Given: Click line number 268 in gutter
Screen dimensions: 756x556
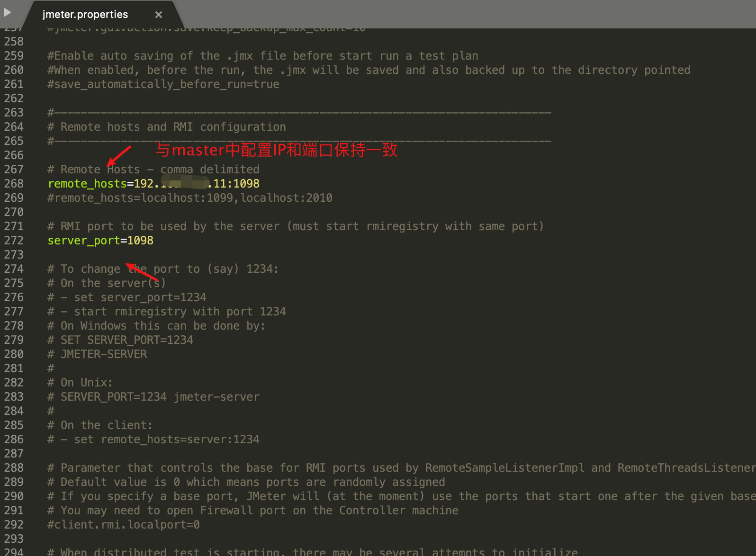Looking at the screenshot, I should click(x=14, y=184).
